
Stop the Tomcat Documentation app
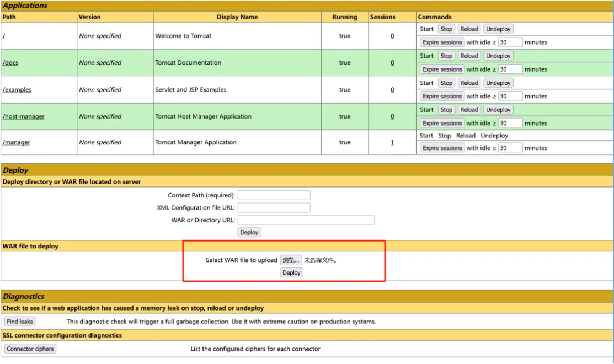pos(446,56)
